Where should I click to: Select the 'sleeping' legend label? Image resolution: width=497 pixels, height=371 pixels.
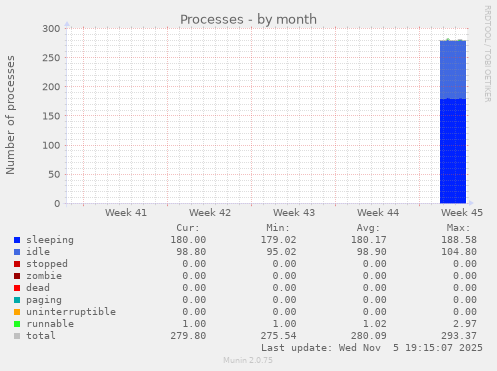pos(50,240)
